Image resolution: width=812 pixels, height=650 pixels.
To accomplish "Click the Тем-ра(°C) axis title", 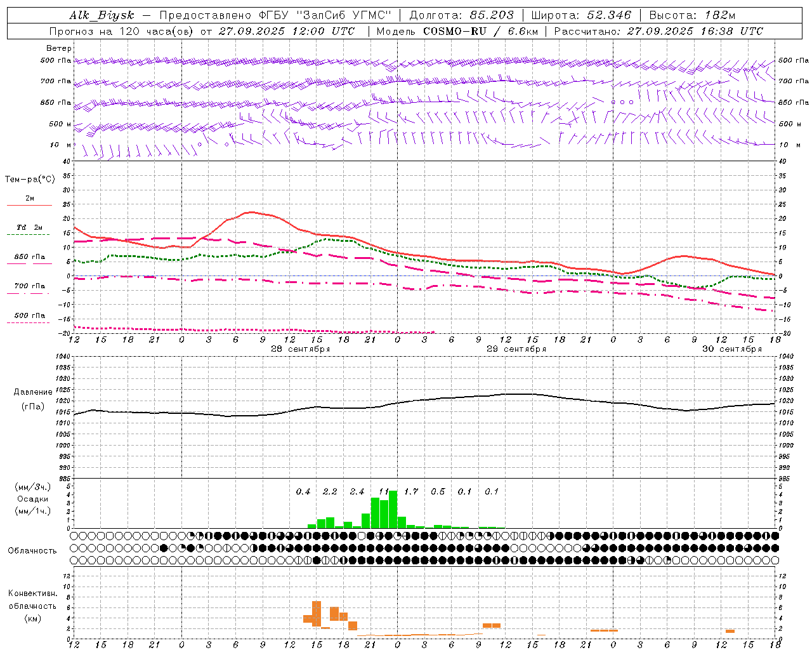I will [30, 180].
